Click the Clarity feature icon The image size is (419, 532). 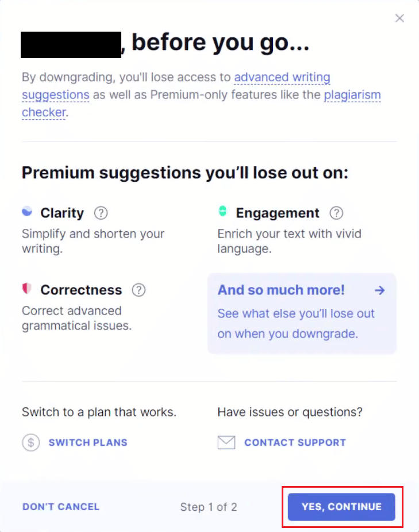coord(27,212)
